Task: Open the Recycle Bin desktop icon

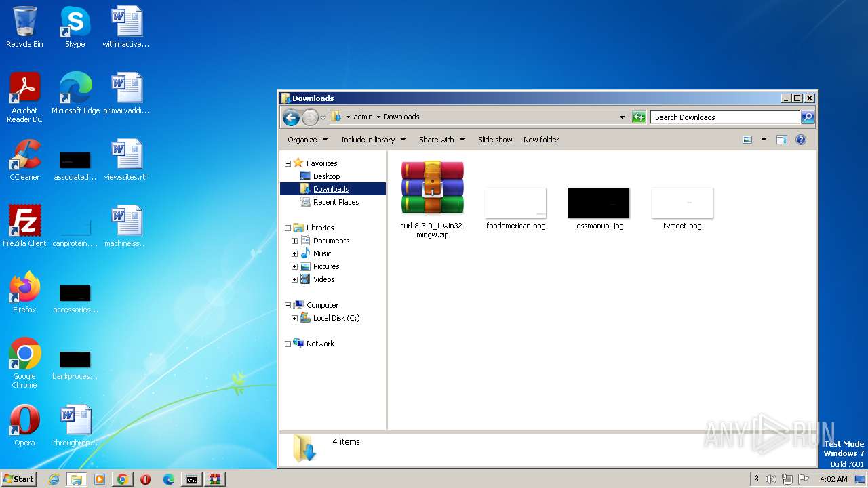Action: (x=24, y=27)
